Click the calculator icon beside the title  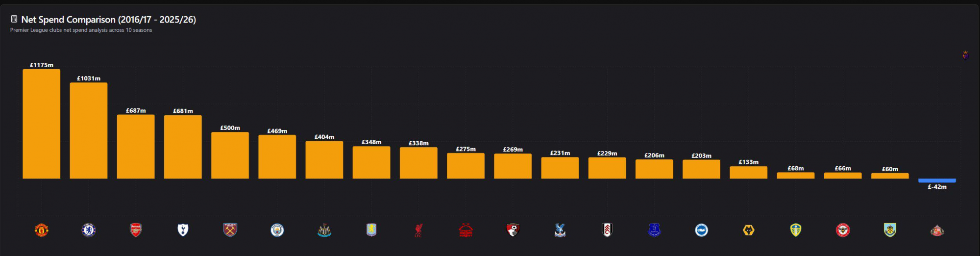click(x=14, y=19)
